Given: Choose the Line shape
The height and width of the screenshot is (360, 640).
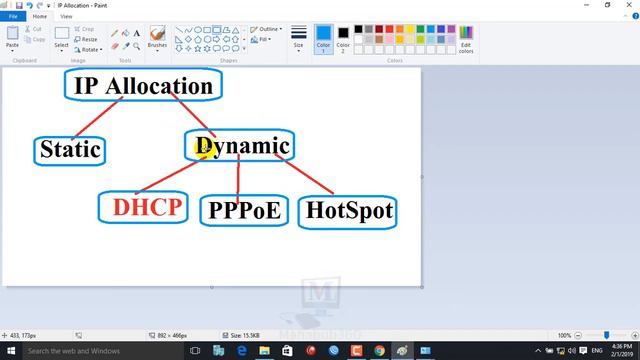Looking at the screenshot, I should coord(179,30).
